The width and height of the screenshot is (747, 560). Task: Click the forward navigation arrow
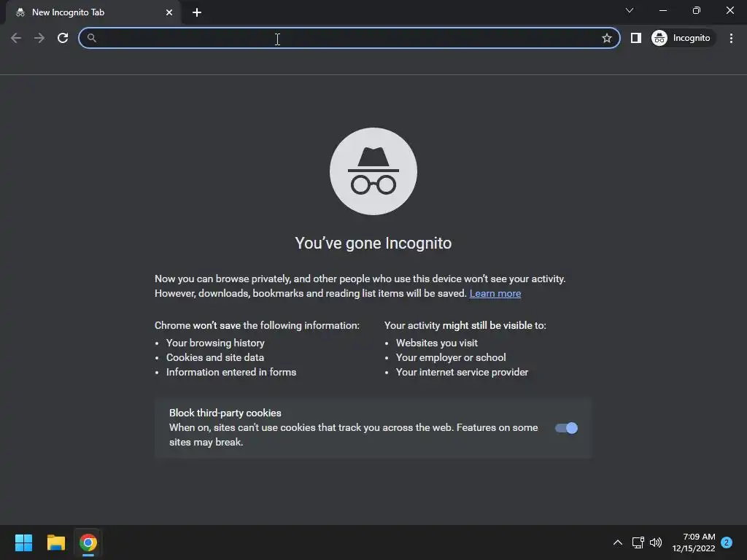click(x=39, y=38)
